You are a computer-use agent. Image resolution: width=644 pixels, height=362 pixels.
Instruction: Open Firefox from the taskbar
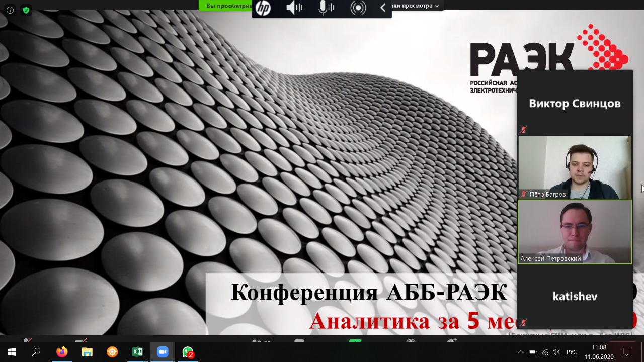pyautogui.click(x=62, y=352)
